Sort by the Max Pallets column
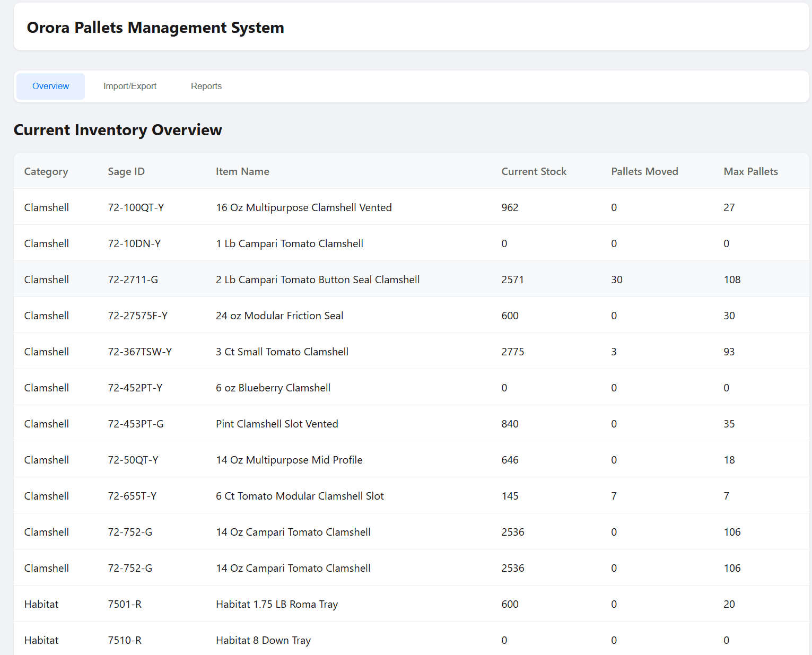The image size is (812, 655). coord(750,171)
